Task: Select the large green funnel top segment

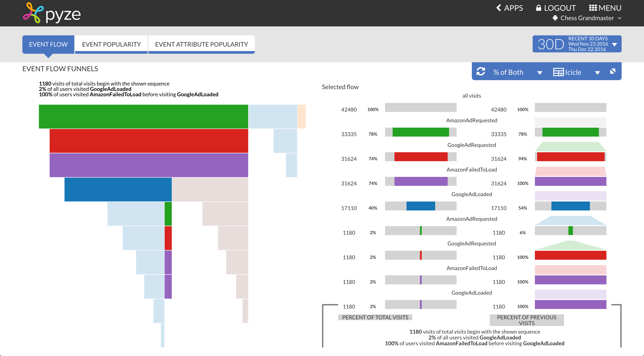Action: coord(143,116)
